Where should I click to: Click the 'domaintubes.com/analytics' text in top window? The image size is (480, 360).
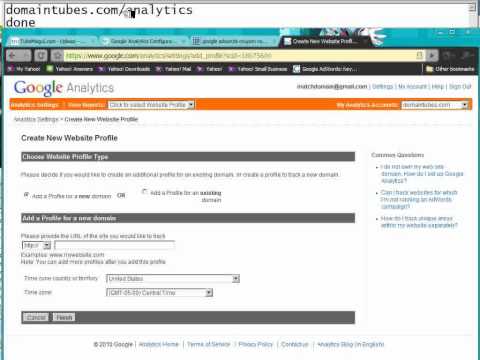pyautogui.click(x=99, y=10)
